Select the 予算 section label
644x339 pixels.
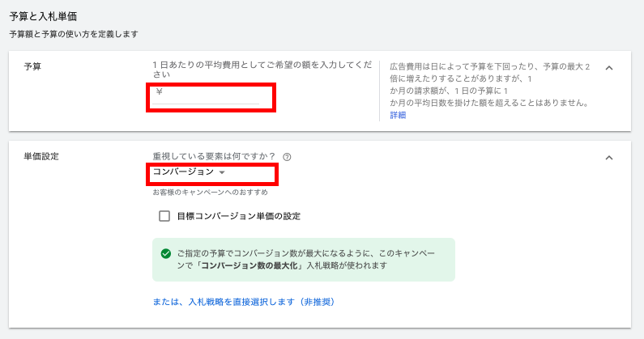pyautogui.click(x=33, y=66)
